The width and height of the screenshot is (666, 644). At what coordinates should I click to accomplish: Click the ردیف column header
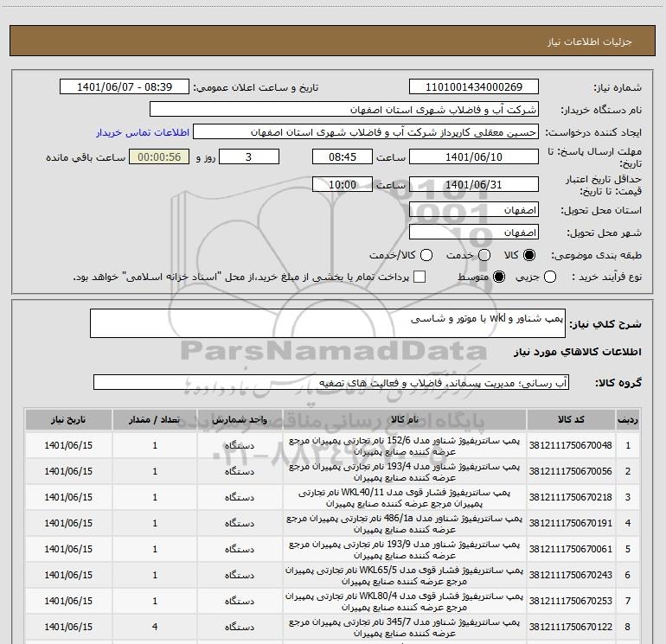coord(628,420)
